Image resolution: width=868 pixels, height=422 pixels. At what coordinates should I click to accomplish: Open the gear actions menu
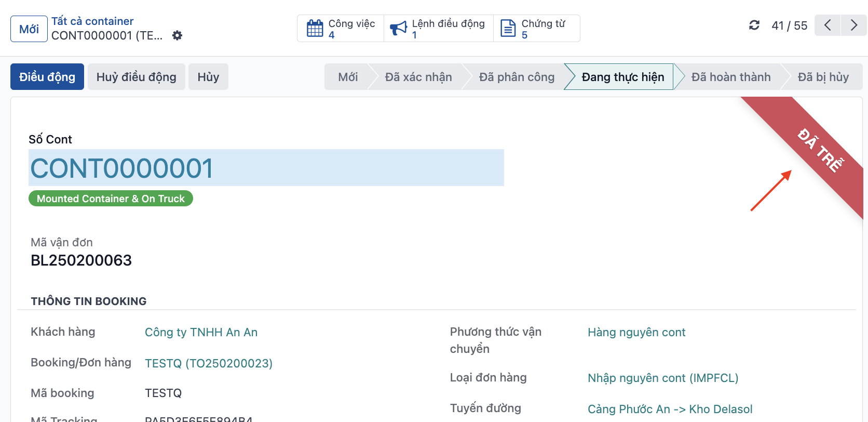coord(177,35)
